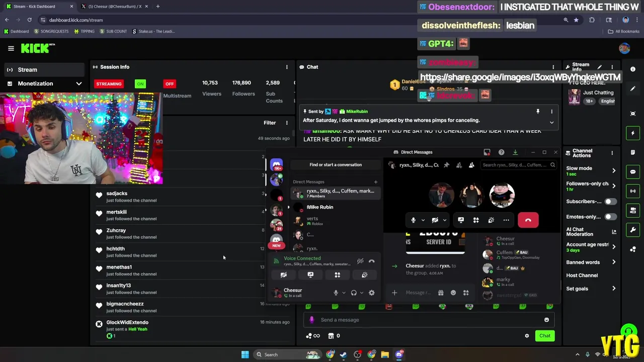The height and width of the screenshot is (362, 644).
Task: Open Discord call microphone device dropdown
Action: tap(423, 220)
